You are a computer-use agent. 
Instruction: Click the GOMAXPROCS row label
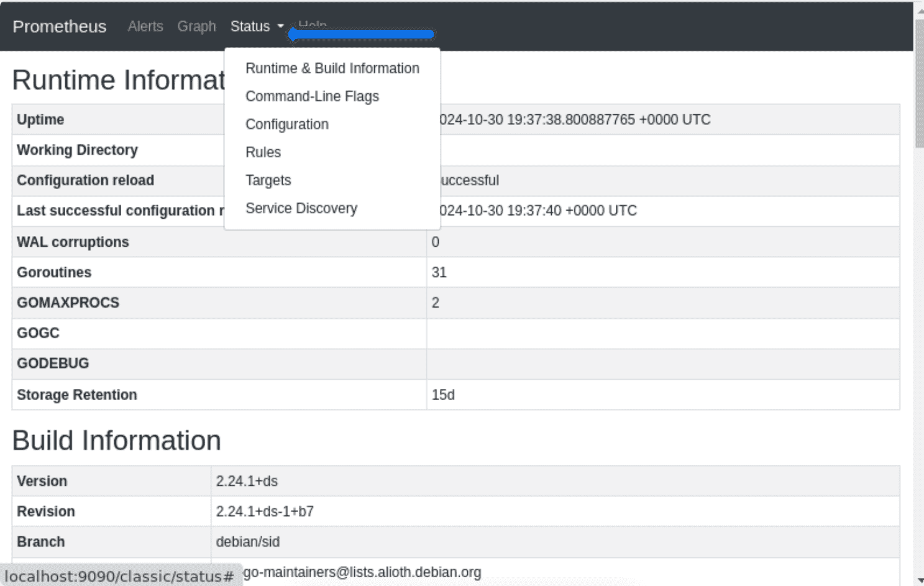[x=68, y=303]
